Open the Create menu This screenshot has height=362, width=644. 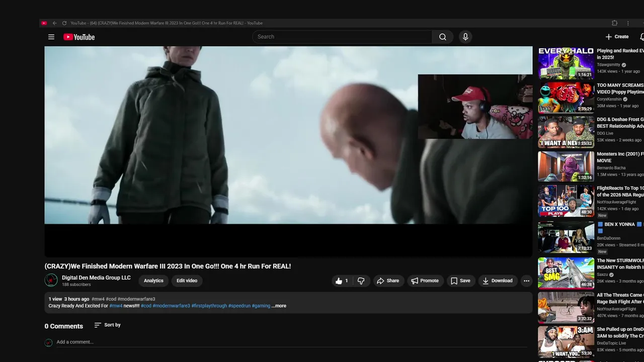click(x=617, y=37)
